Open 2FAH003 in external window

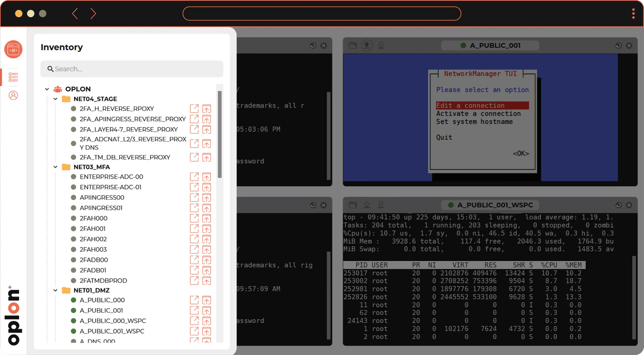(x=194, y=249)
